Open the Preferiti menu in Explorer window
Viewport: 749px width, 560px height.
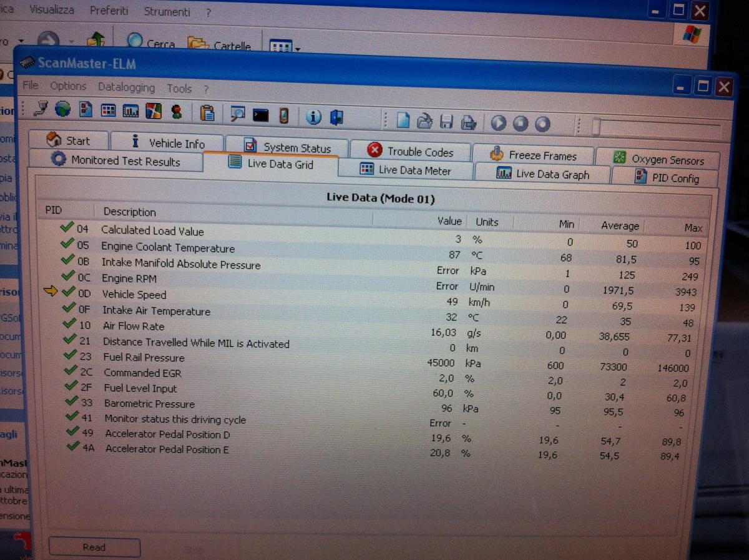(x=109, y=11)
